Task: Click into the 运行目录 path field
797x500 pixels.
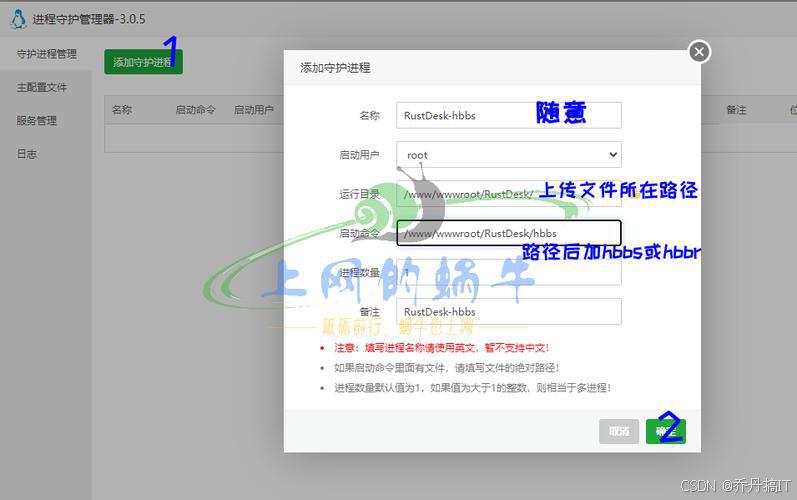Action: click(x=509, y=194)
